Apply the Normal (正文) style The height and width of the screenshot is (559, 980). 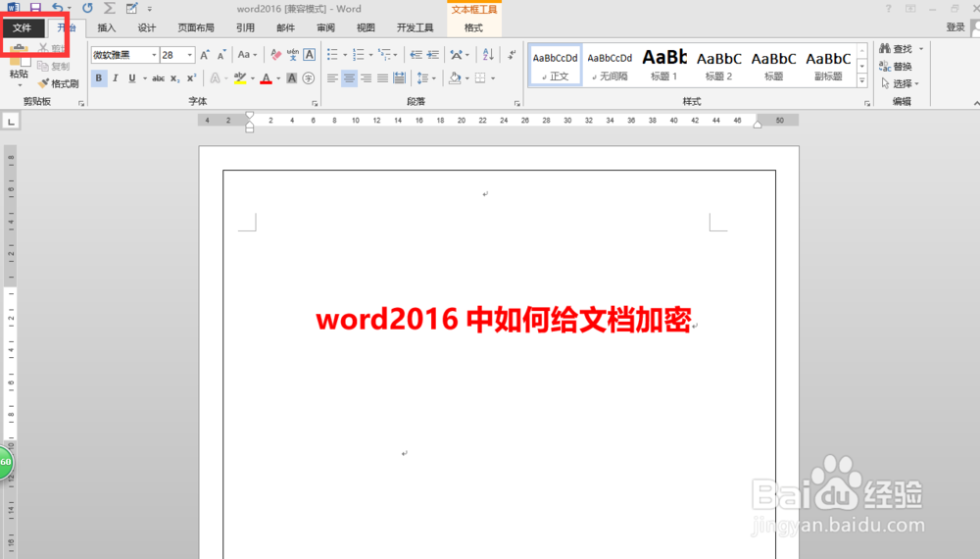point(555,65)
